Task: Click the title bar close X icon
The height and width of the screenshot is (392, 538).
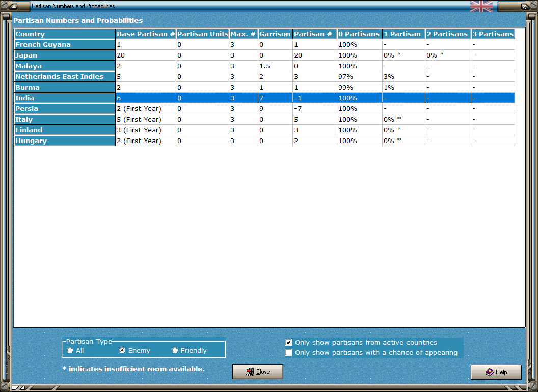Action: click(524, 6)
